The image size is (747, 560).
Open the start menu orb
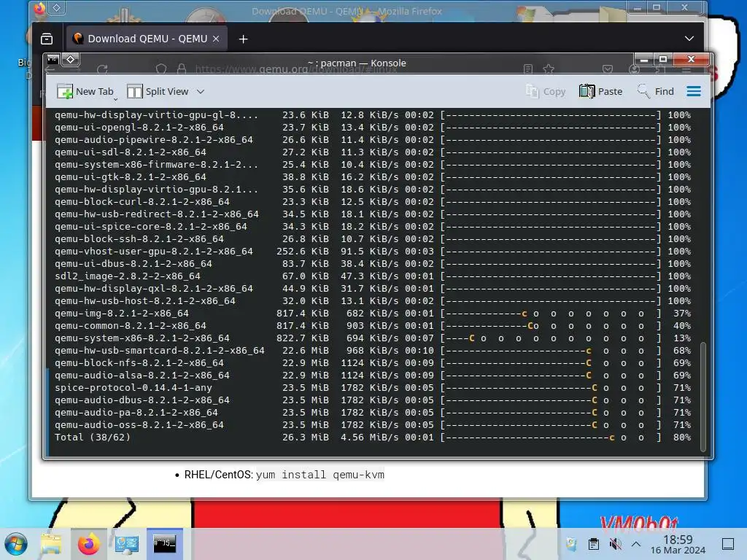click(16, 544)
